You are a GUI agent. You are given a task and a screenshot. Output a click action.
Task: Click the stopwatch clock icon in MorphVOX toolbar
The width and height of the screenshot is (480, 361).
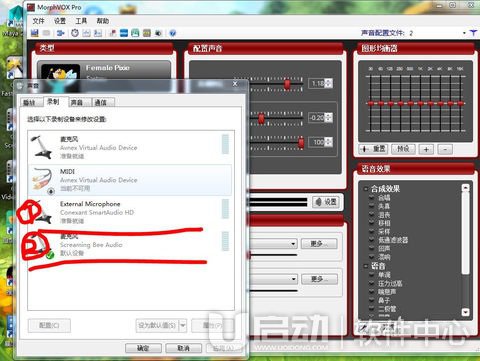tap(75, 33)
